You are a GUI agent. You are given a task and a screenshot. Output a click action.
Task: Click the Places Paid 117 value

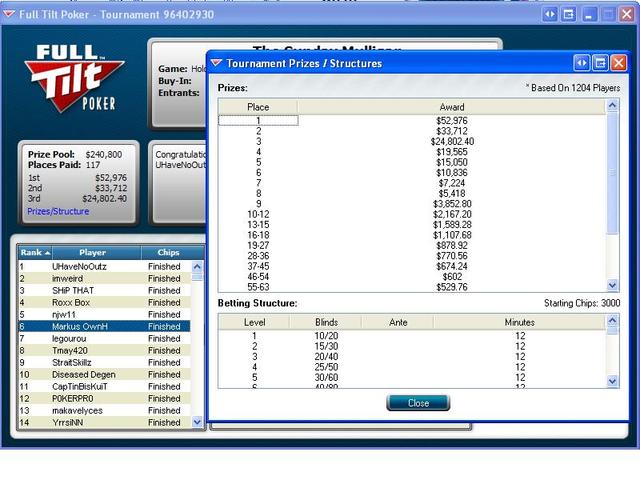click(93, 165)
